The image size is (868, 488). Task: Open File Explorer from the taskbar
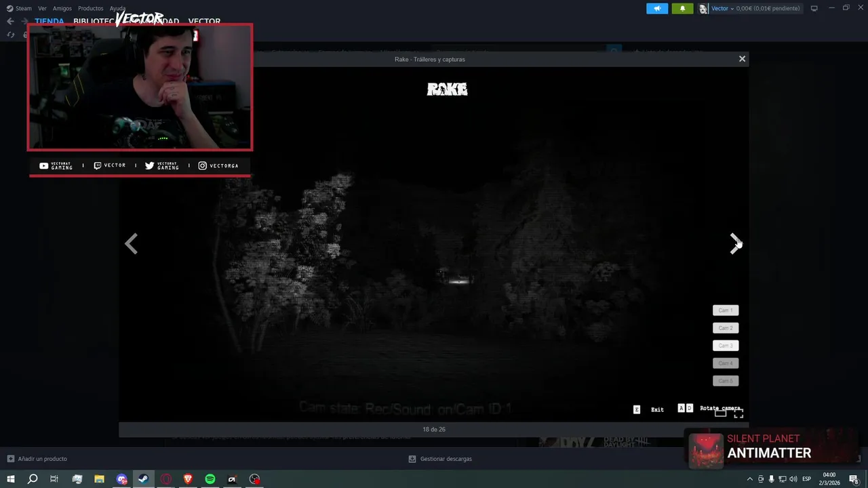(x=99, y=479)
